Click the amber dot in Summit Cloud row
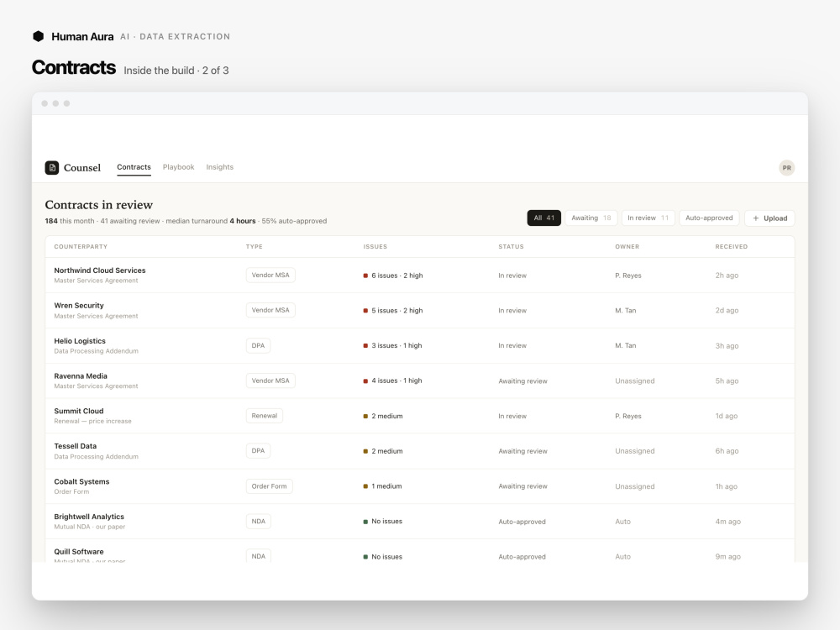Screen dimensions: 840x630 365,416
